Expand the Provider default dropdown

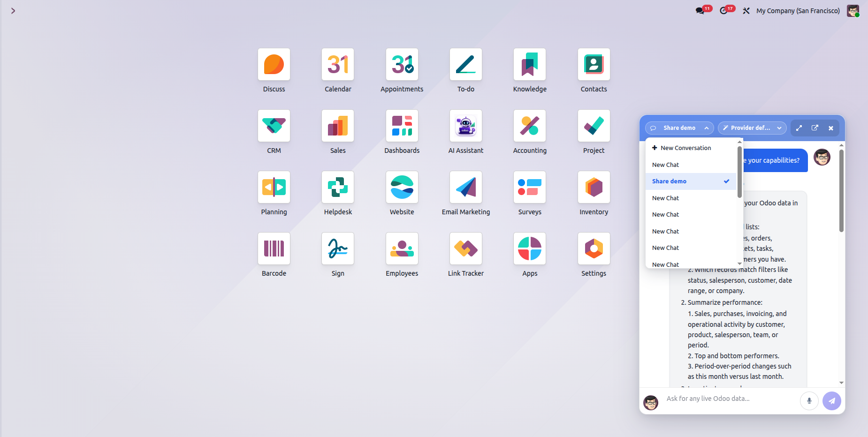752,128
